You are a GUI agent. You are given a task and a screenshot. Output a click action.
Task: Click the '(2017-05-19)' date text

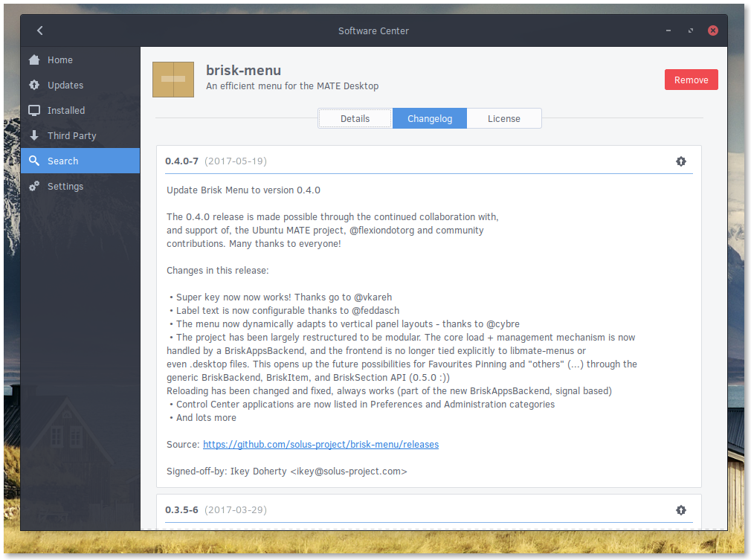(236, 161)
